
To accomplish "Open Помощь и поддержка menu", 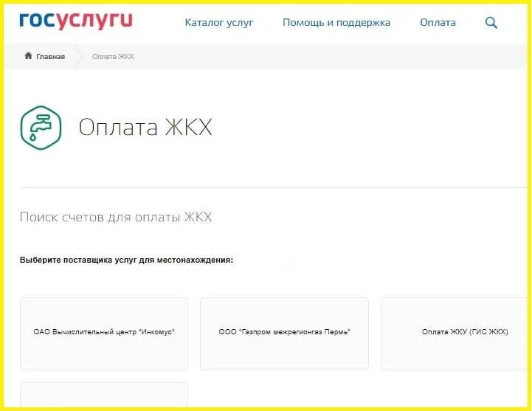I will point(336,23).
